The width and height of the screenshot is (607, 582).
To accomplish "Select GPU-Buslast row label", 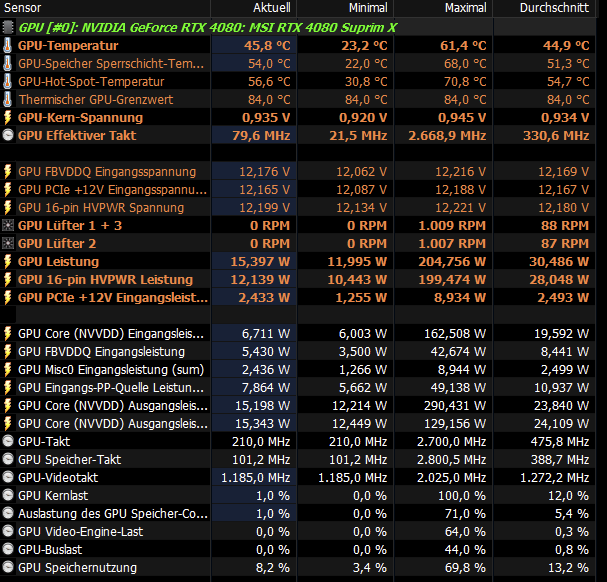I will [x=50, y=549].
